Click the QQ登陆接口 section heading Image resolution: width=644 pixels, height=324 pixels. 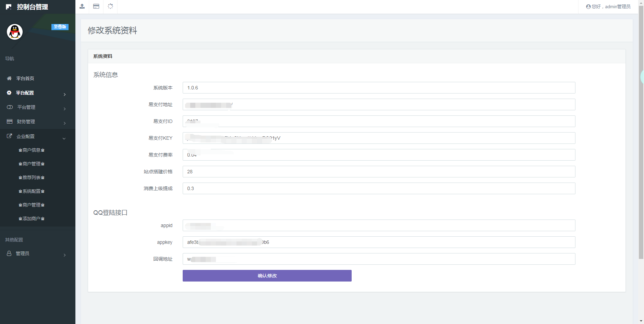[x=110, y=213]
